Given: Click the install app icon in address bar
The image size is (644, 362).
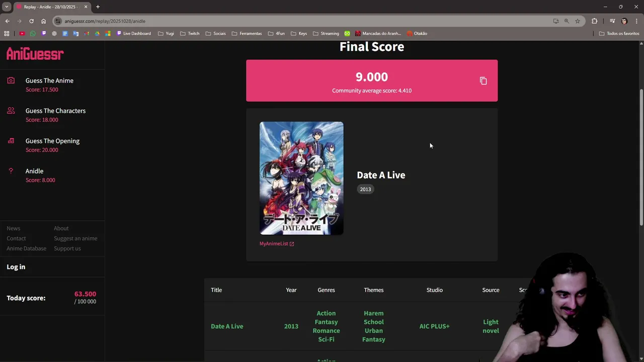Looking at the screenshot, I should click(x=556, y=21).
